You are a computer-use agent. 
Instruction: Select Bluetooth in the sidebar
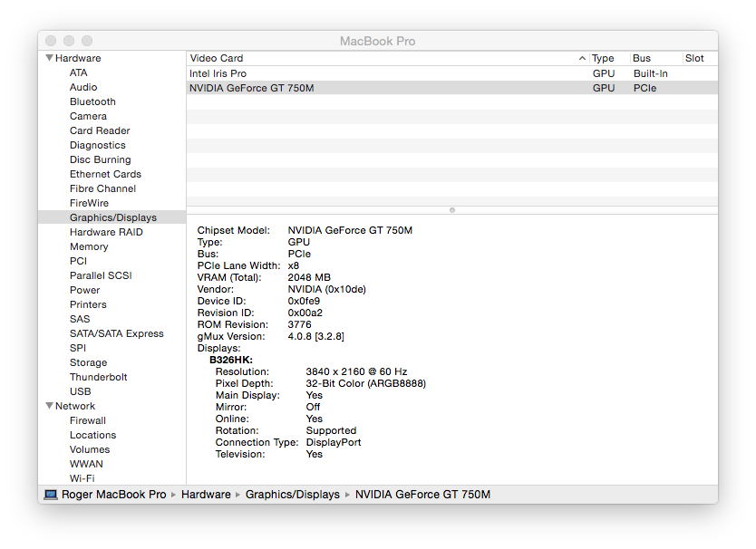[x=92, y=101]
